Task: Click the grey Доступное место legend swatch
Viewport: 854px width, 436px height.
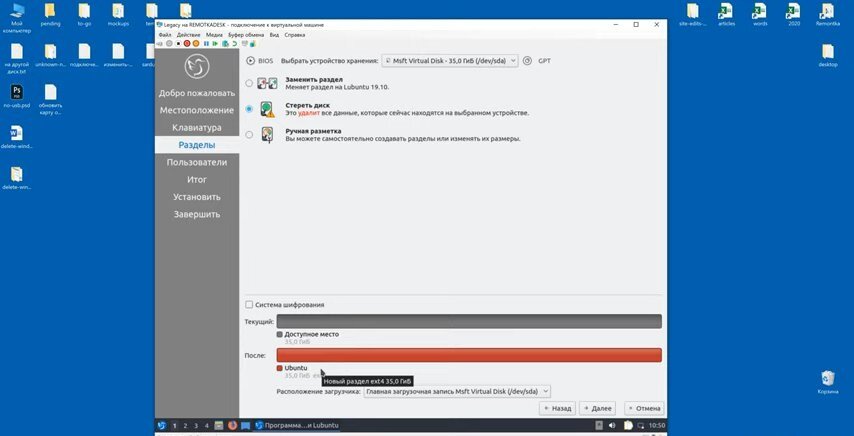Action: tap(279, 334)
